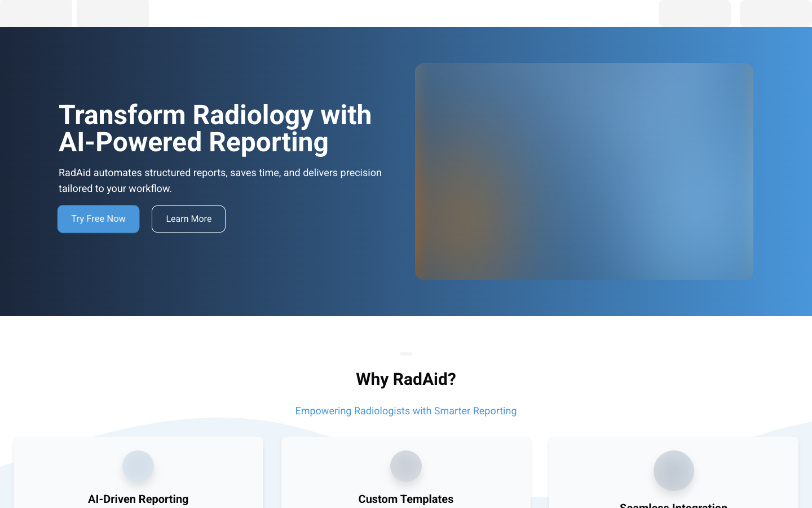Viewport: 812px width, 508px height.
Task: Click the AI-Driven Reporting card icon
Action: pos(138,466)
